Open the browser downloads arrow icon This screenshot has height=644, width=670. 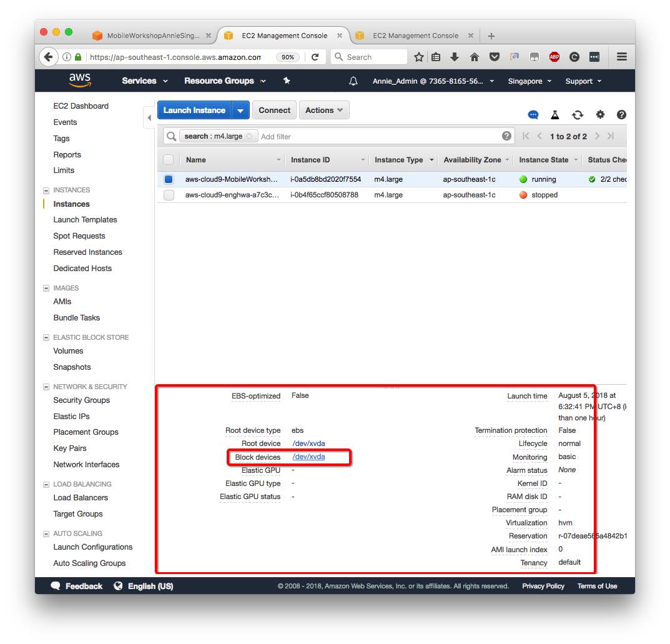point(455,57)
